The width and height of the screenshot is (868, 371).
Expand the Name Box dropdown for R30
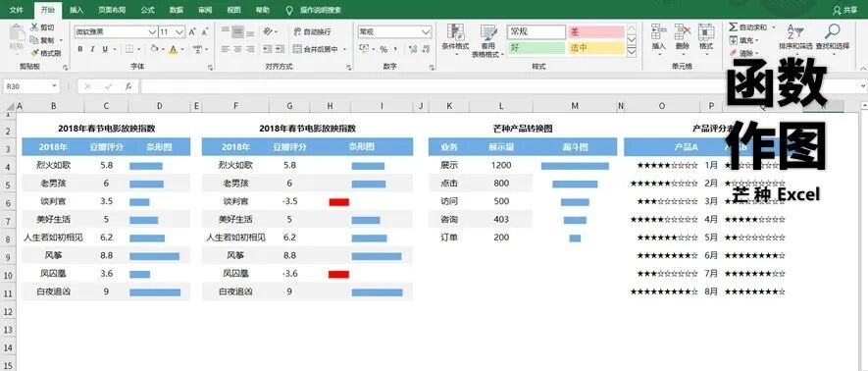tap(54, 86)
